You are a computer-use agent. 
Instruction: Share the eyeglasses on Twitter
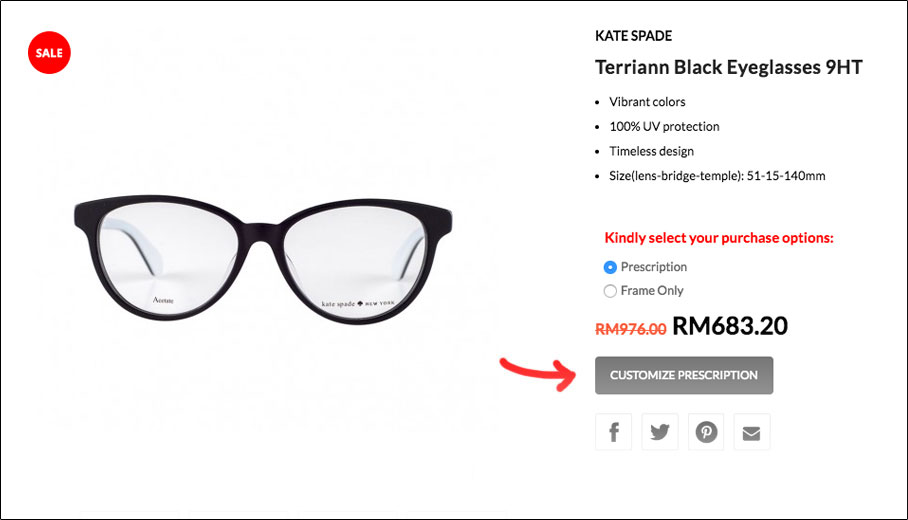pos(660,432)
